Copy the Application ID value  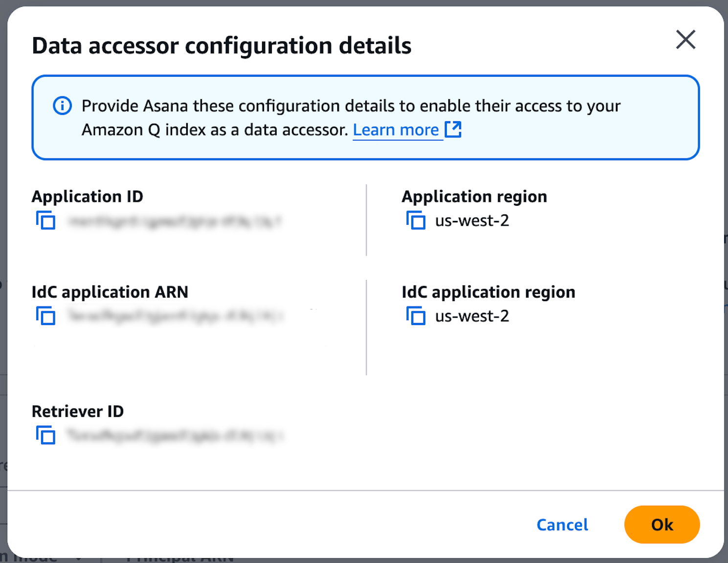(x=45, y=220)
